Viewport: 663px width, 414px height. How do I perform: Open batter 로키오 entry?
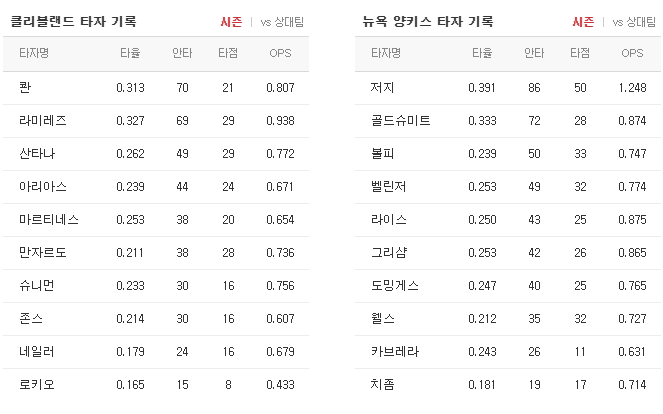[x=156, y=385]
